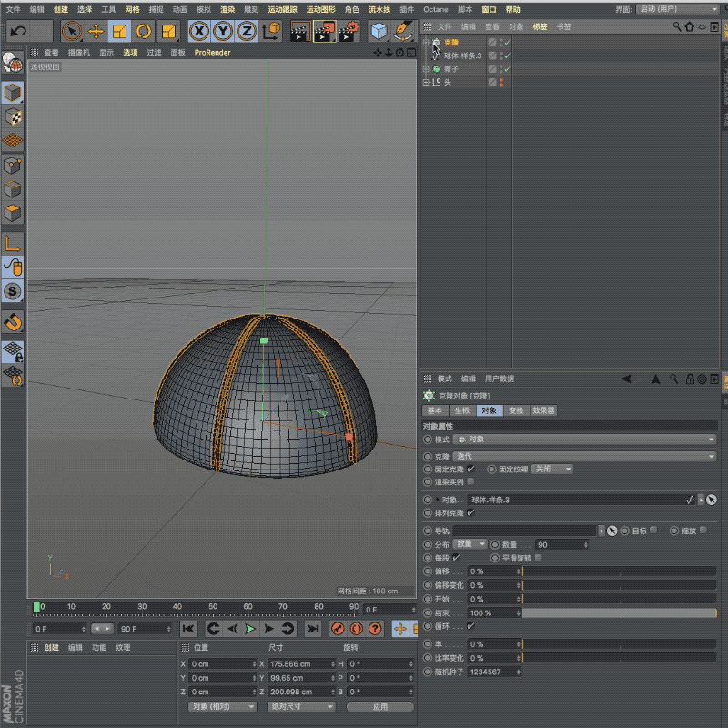Toggle the coordinate system icon

[x=271, y=31]
